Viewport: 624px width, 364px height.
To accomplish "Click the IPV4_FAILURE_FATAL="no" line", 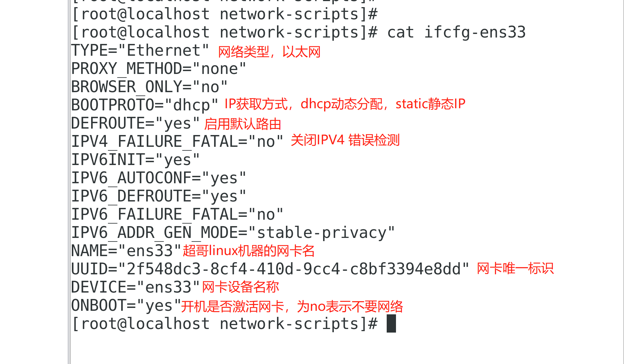I will coord(177,142).
